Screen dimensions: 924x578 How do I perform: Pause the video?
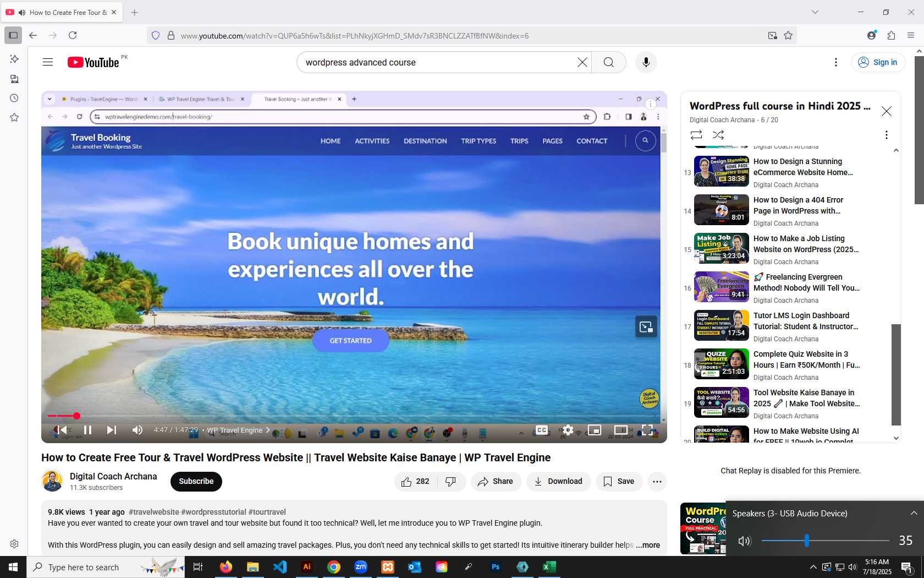pyautogui.click(x=87, y=430)
